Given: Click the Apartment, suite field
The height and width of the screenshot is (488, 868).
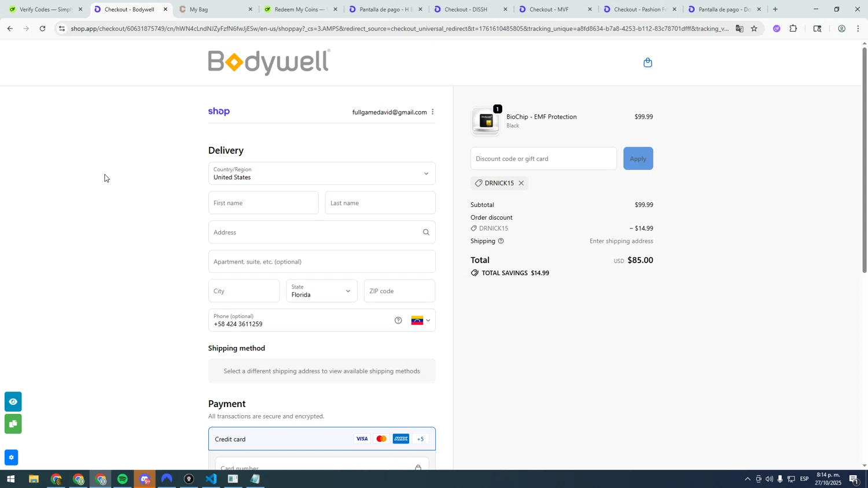Looking at the screenshot, I should coord(322,261).
